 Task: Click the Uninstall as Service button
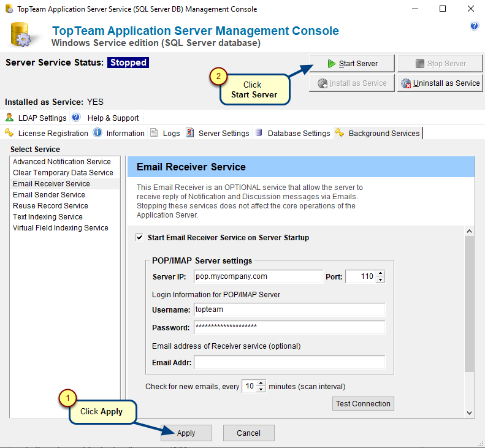tap(440, 83)
